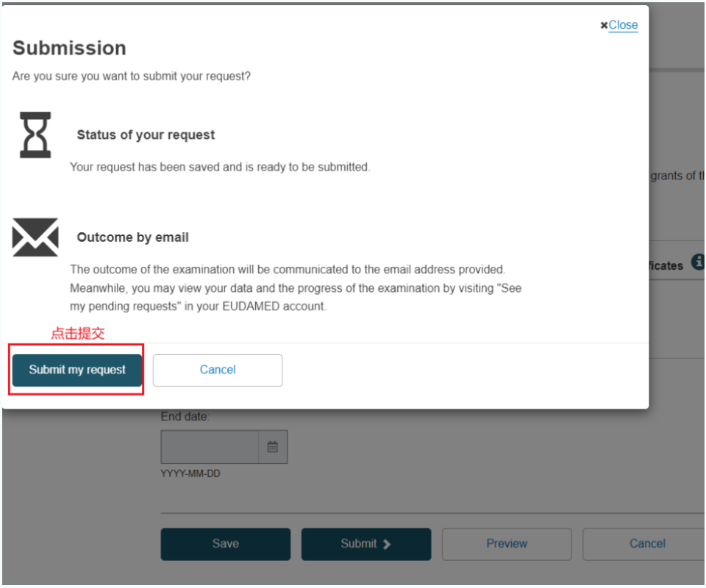
Task: Click the Submission dialog heading
Action: (x=69, y=48)
